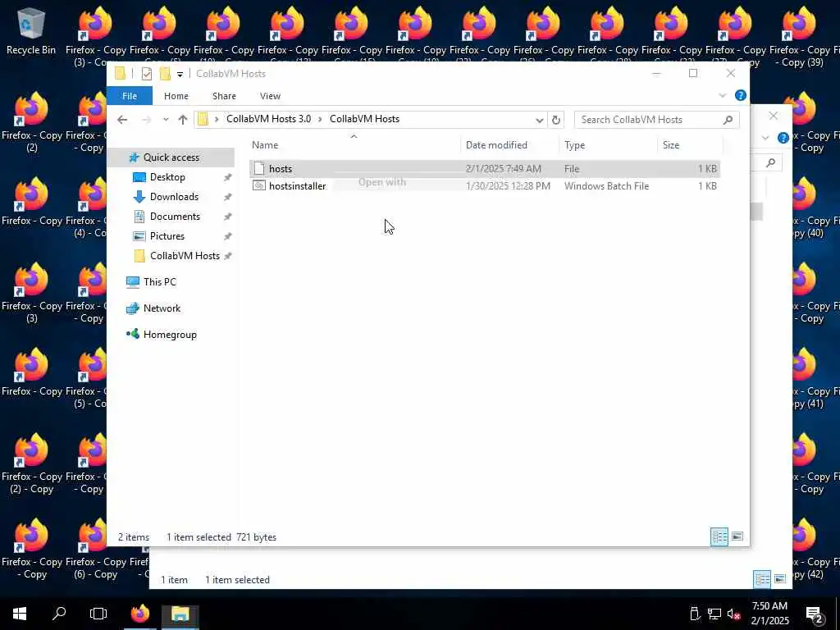Screen dimensions: 840x630
Task: Click the search magnifier icon
Action: pos(728,120)
